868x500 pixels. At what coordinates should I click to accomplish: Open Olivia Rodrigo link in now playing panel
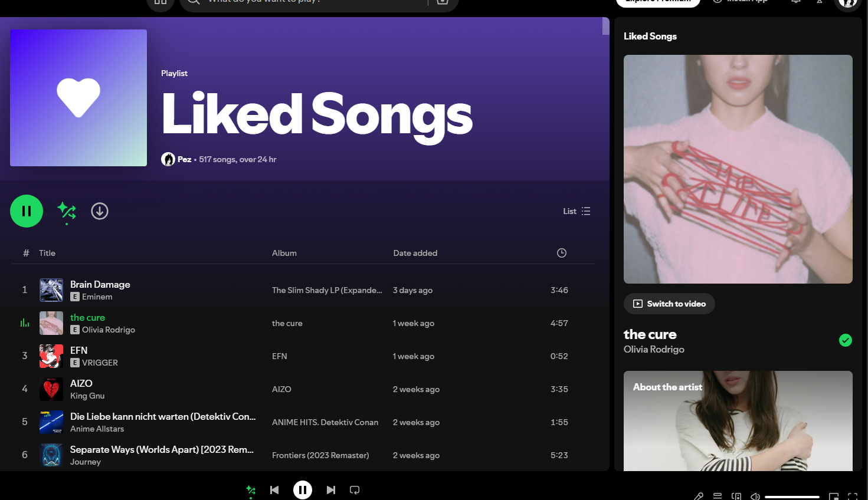[654, 349]
